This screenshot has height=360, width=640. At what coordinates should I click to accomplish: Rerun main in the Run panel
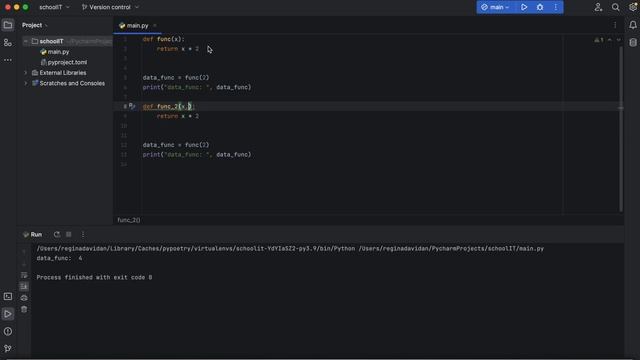point(57,234)
